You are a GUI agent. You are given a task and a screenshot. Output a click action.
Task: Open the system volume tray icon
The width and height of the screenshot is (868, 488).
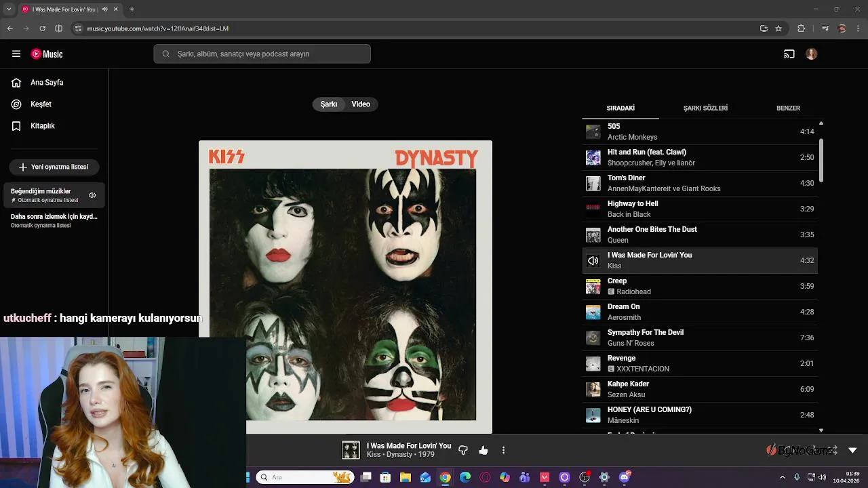822,477
